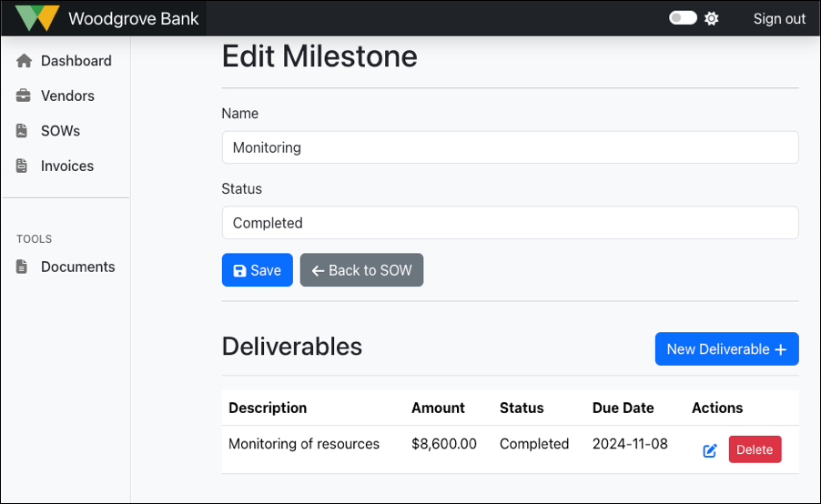Click the Status column header
821x504 pixels.
click(522, 408)
